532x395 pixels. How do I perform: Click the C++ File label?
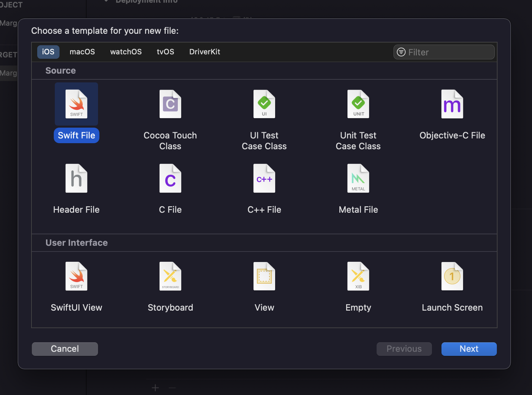click(x=264, y=210)
